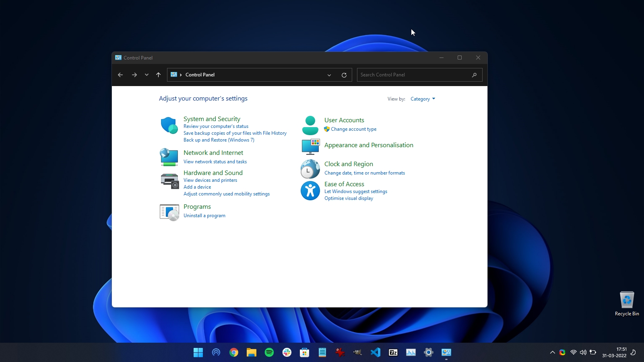Click the Ease of Access accessibility icon

pyautogui.click(x=310, y=191)
